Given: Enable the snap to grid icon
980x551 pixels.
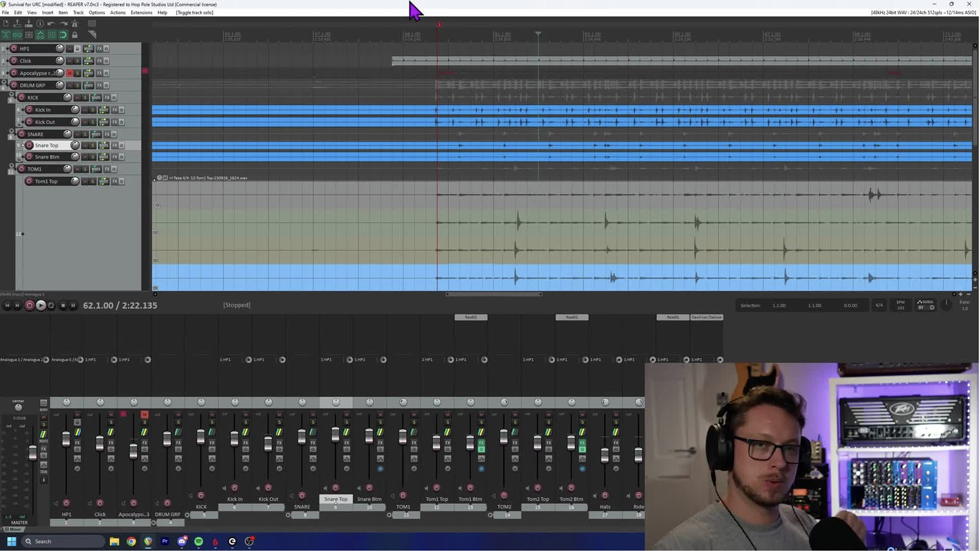Looking at the screenshot, I should [63, 35].
